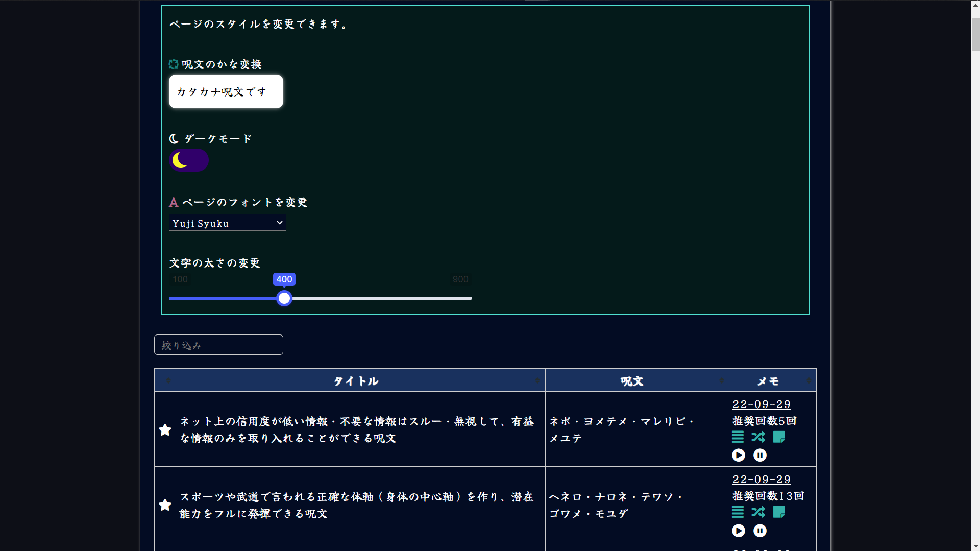Toggle star on the second spell row
Image resolution: width=980 pixels, height=551 pixels.
(165, 505)
